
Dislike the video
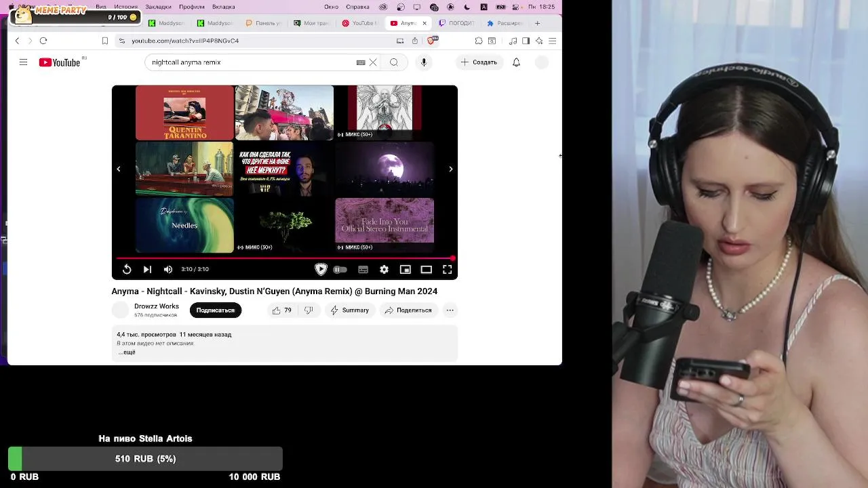(309, 310)
